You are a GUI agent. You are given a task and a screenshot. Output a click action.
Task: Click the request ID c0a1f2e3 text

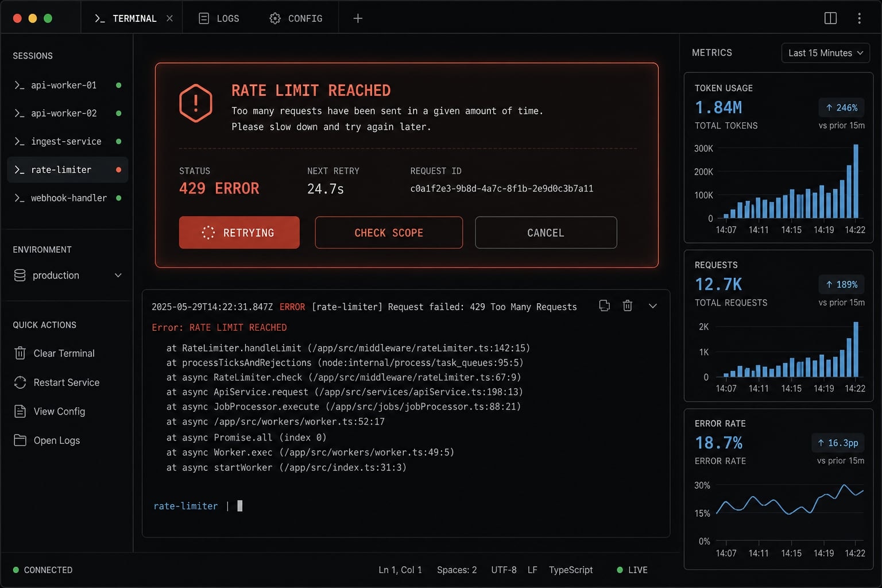tap(502, 188)
